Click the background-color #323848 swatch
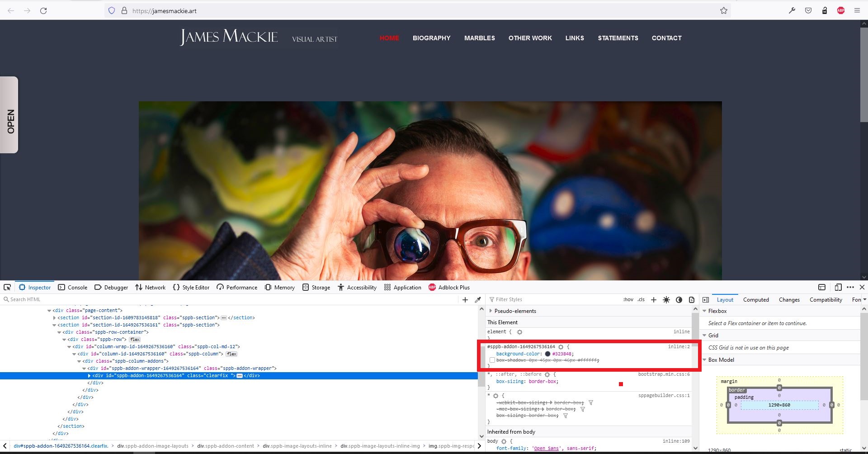868x454 pixels. point(547,354)
